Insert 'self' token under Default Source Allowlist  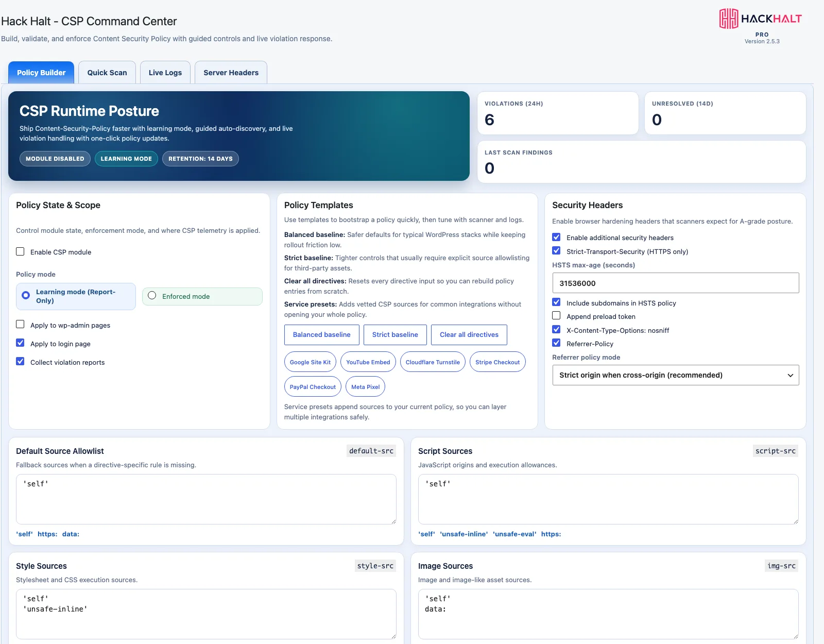click(x=24, y=534)
